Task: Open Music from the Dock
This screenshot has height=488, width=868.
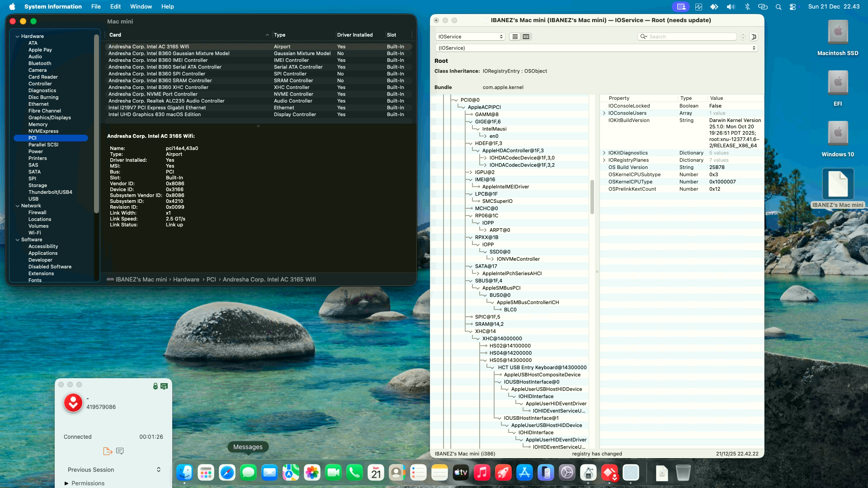Action: (x=482, y=473)
